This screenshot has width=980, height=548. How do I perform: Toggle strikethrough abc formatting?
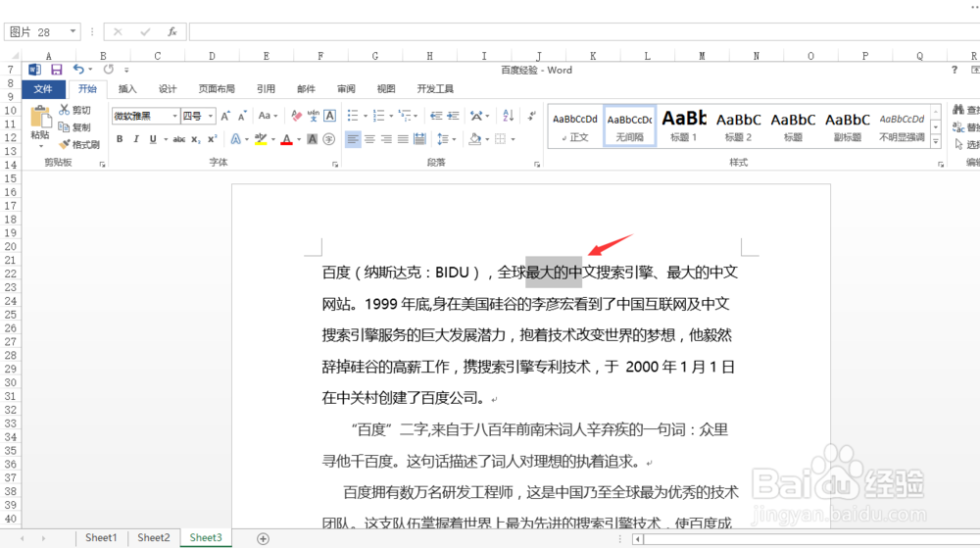[178, 139]
